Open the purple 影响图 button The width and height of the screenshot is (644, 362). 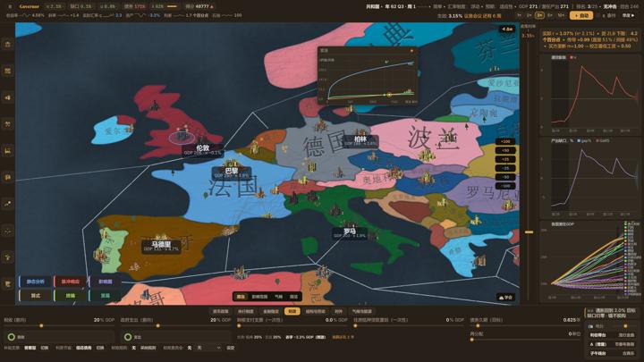(x=106, y=282)
